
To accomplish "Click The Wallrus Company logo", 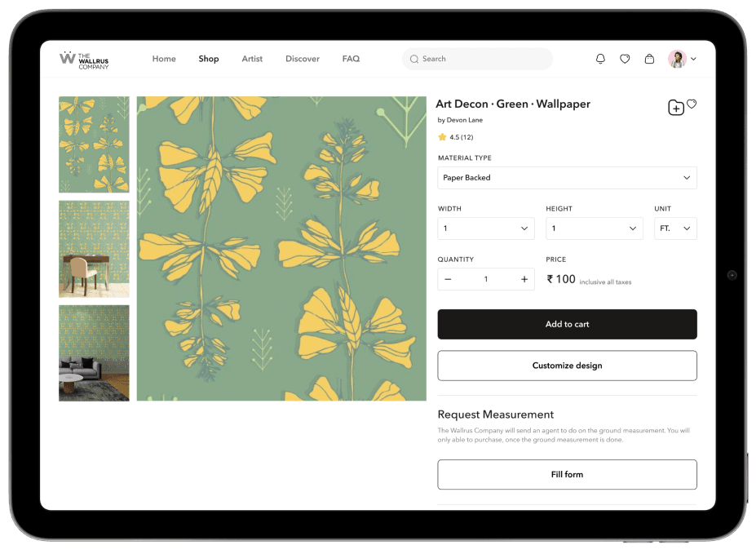I will [x=84, y=60].
